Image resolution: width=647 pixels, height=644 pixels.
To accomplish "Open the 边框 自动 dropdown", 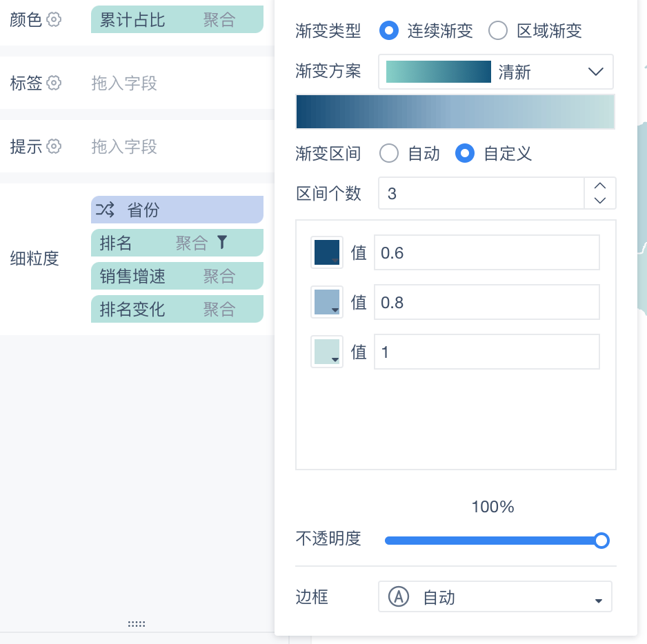I will 495,596.
